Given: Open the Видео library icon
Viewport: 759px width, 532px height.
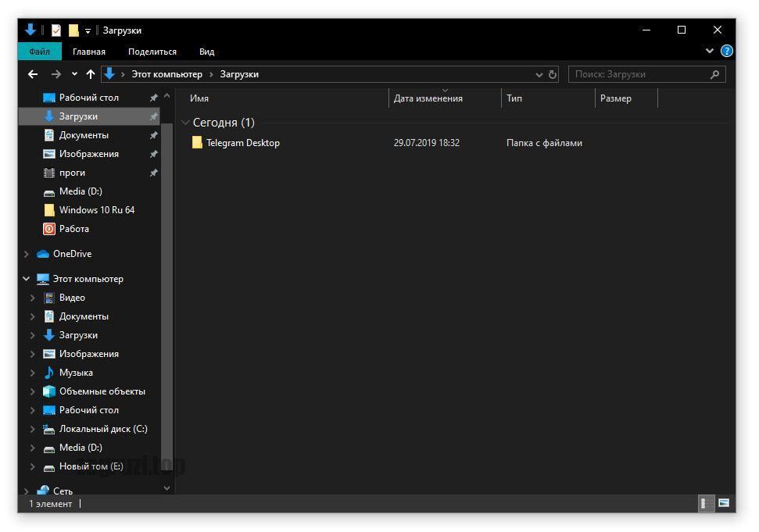Looking at the screenshot, I should [x=49, y=298].
